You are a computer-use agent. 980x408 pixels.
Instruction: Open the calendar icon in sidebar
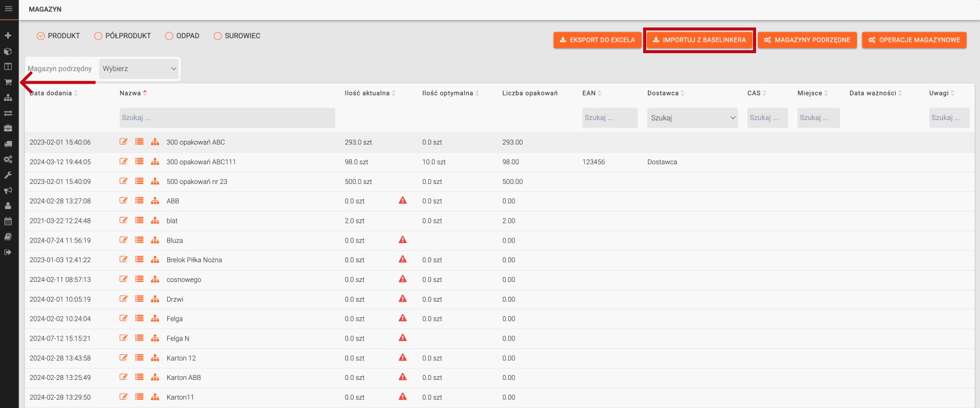pyautogui.click(x=8, y=221)
